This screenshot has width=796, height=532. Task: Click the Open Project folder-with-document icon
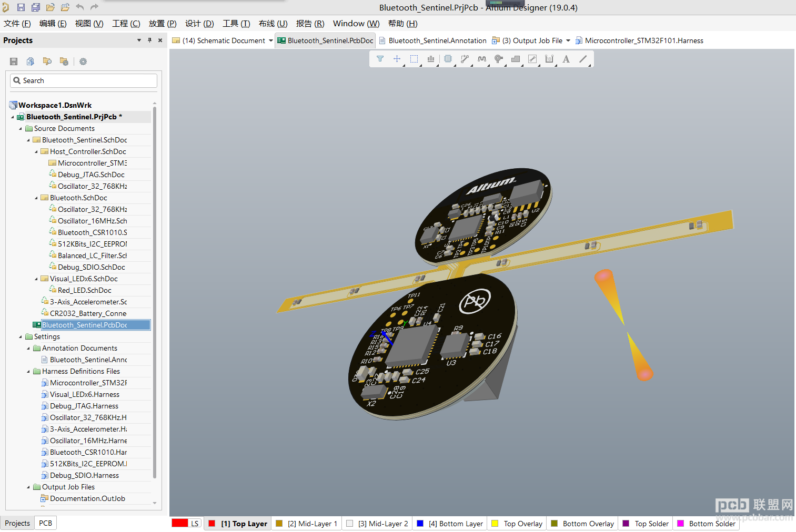(65, 7)
